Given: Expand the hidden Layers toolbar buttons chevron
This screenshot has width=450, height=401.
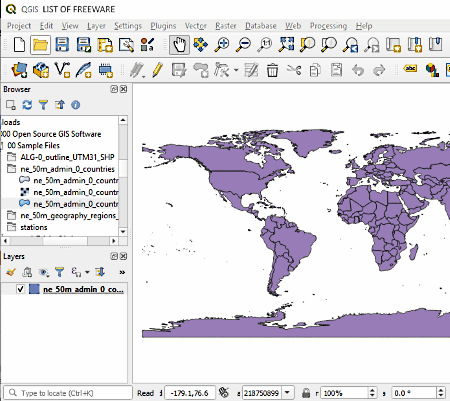Looking at the screenshot, I should coord(122,272).
